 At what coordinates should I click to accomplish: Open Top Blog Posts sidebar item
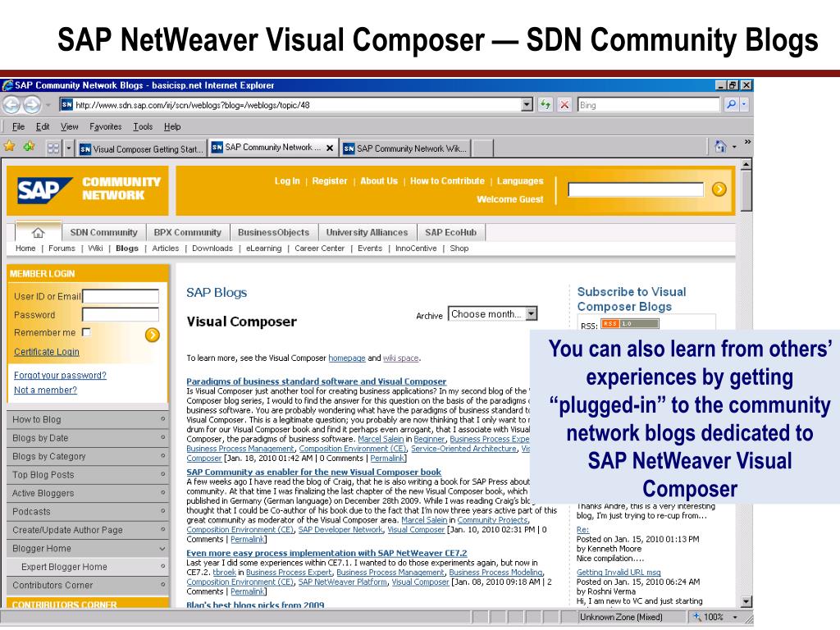coord(88,475)
